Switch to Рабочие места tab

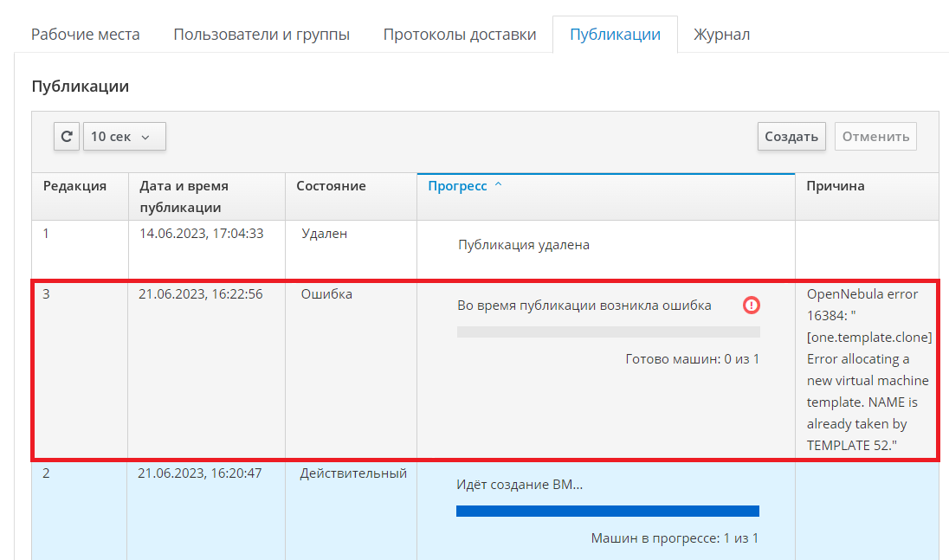point(85,35)
